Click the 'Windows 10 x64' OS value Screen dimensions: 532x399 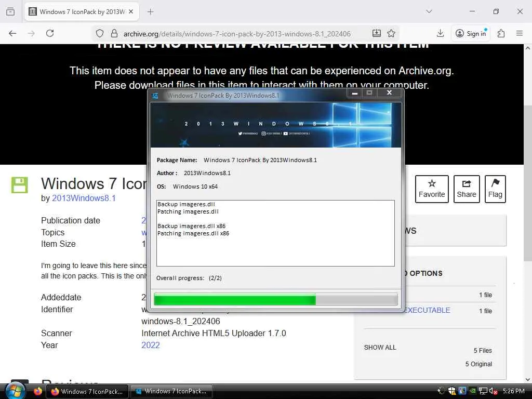195,187
